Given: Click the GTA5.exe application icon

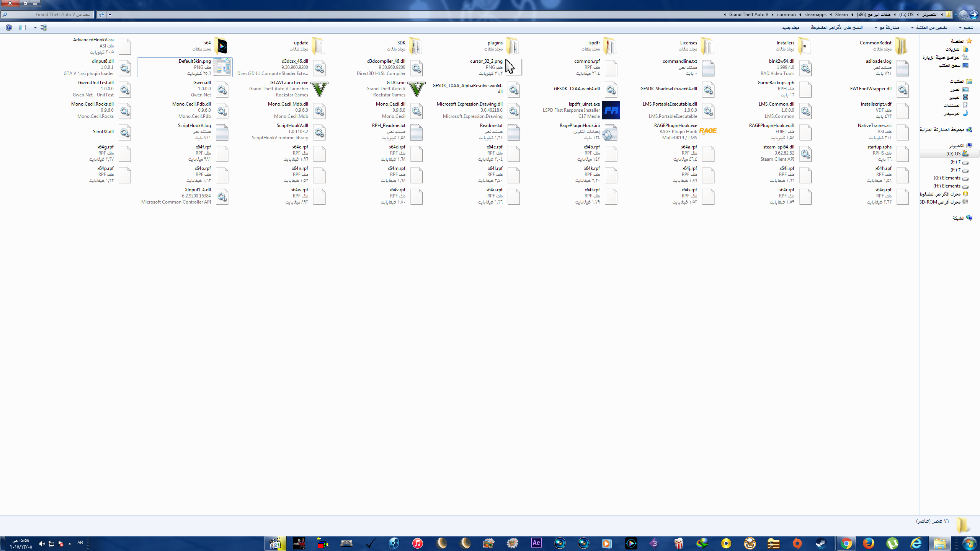Looking at the screenshot, I should [416, 89].
